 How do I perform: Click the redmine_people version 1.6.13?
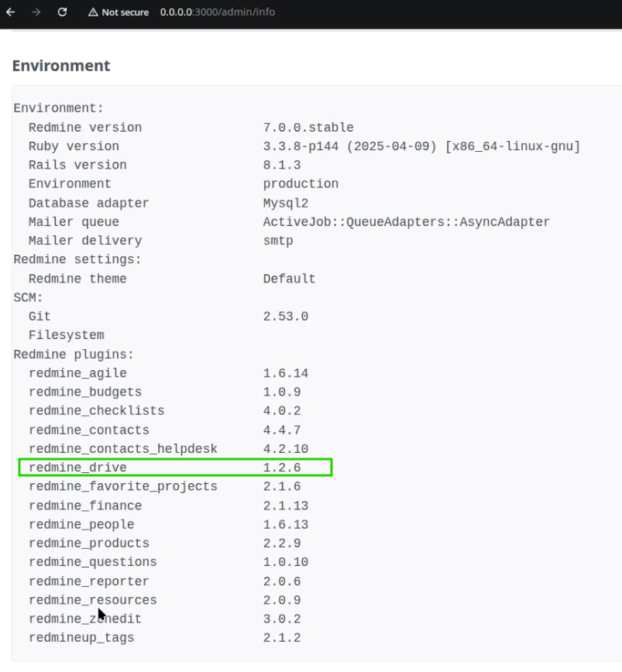coord(286,525)
